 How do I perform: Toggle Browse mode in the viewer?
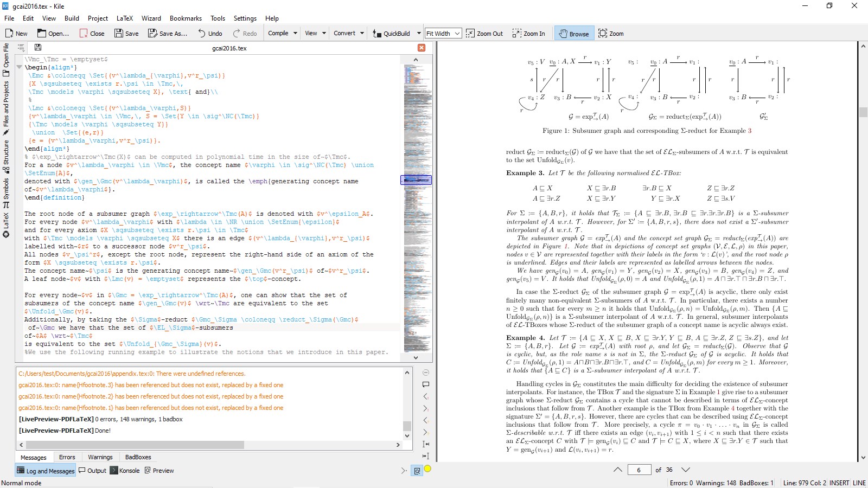(573, 33)
